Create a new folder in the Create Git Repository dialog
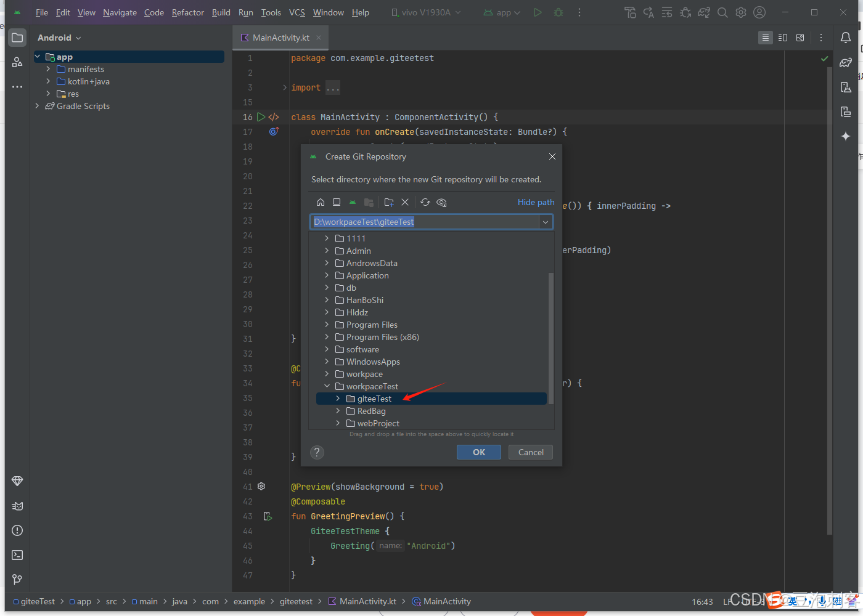863x616 pixels. 388,202
